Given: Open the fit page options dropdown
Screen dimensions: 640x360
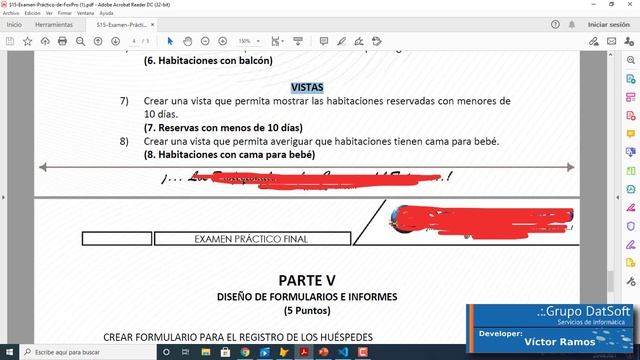Looking at the screenshot, I should [x=278, y=41].
